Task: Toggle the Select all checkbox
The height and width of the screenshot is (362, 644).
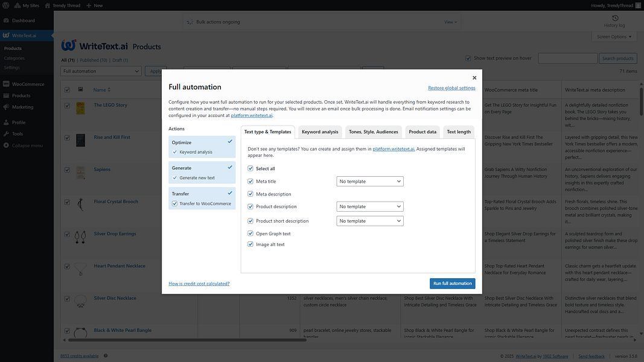Action: click(250, 169)
